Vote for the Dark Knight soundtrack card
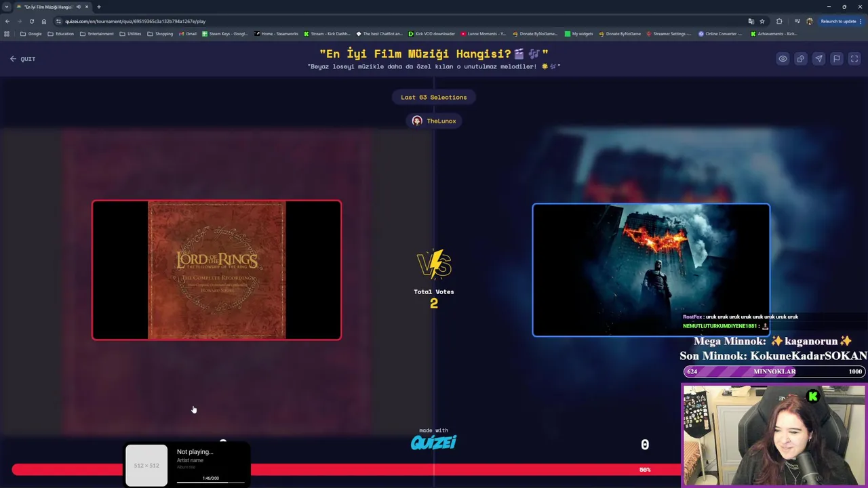868x488 pixels. point(651,270)
